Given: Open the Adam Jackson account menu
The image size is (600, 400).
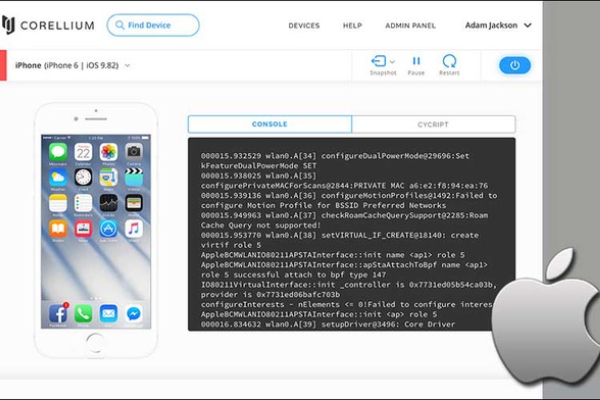Looking at the screenshot, I should pyautogui.click(x=498, y=25).
